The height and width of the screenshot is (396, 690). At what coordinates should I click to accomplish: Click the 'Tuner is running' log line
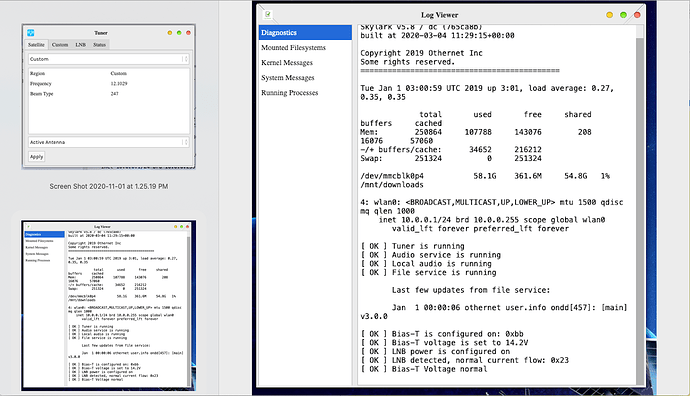412,246
